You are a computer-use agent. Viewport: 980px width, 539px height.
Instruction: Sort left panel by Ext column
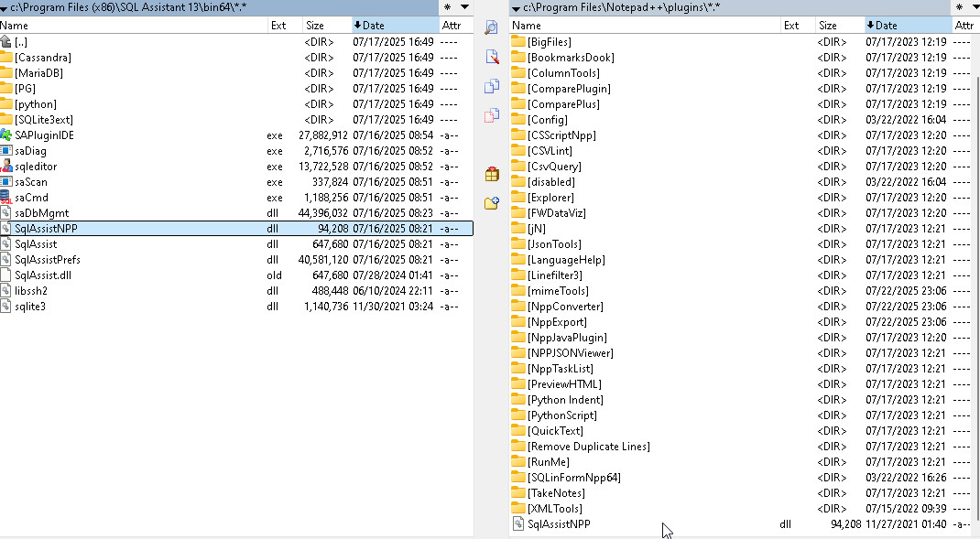pyautogui.click(x=285, y=26)
